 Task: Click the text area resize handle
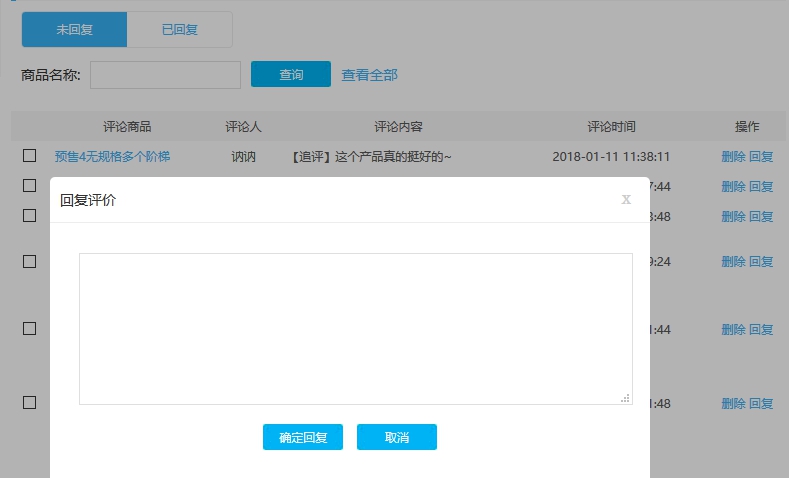click(x=625, y=398)
